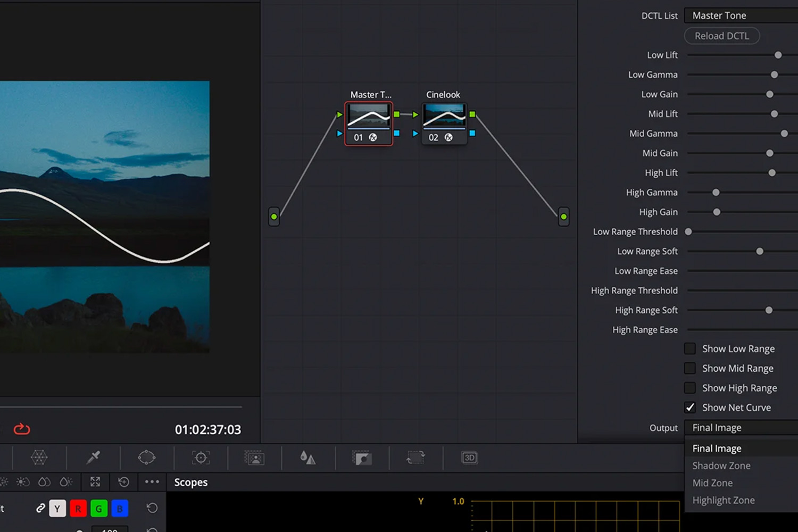
Task: Open the Sizing palette
Action: (415, 458)
